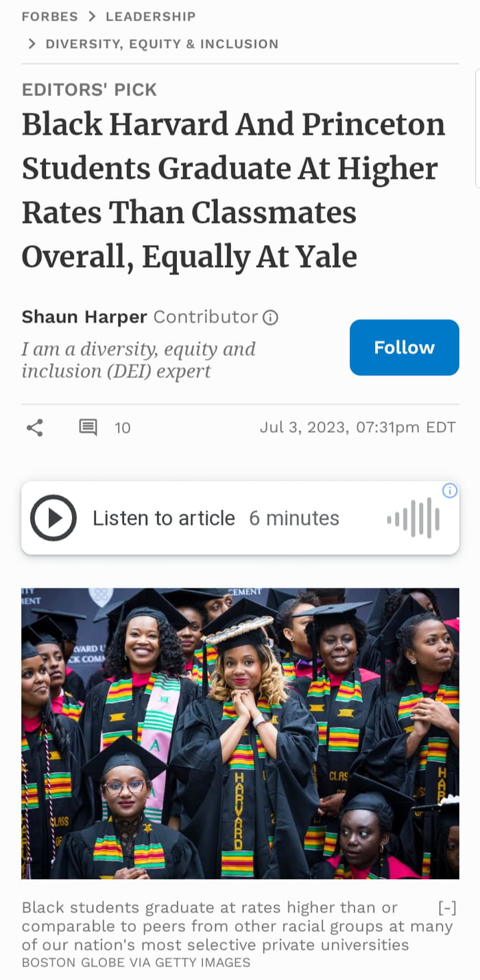Open Shaun Harper's author page
The width and height of the screenshot is (480, 980).
pos(84,317)
